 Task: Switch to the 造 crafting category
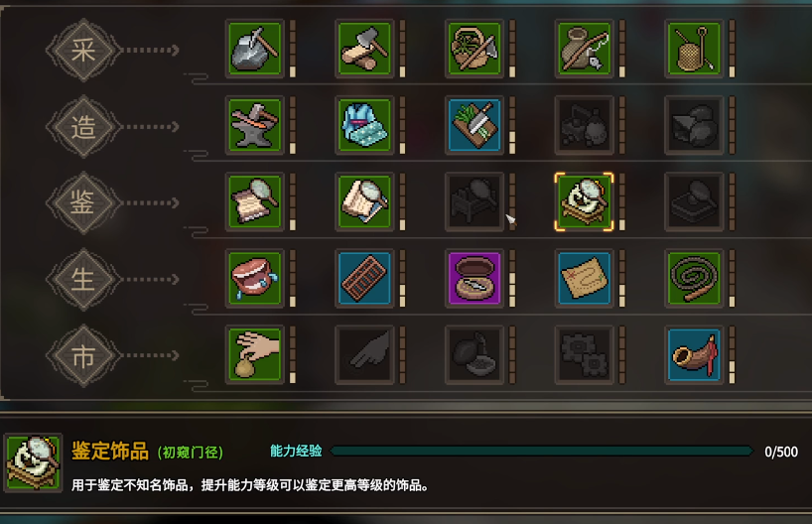click(83, 127)
